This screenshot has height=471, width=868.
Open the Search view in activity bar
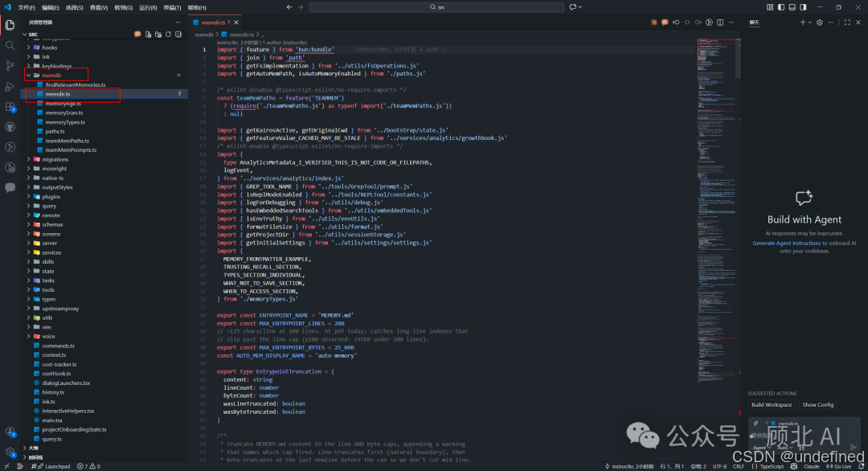click(10, 45)
